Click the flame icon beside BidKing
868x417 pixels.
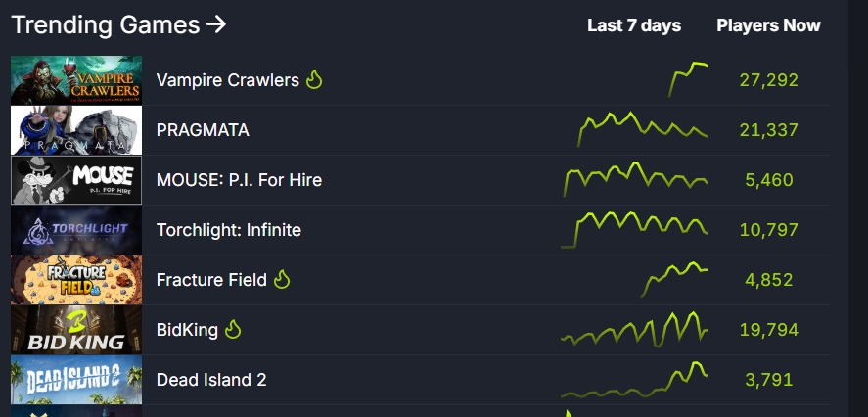coord(233,330)
